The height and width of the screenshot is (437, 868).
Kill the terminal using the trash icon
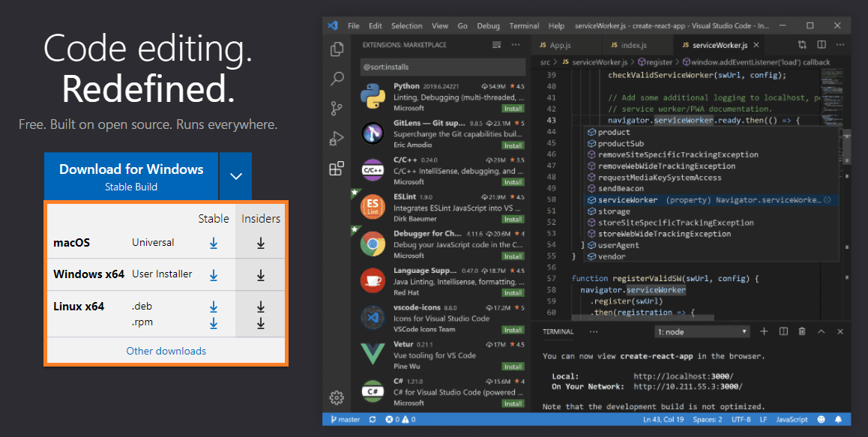tap(801, 331)
